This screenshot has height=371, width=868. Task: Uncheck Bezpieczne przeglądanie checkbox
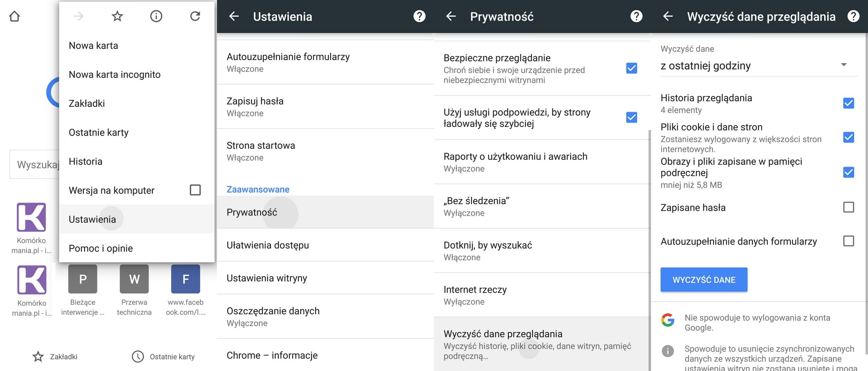631,68
